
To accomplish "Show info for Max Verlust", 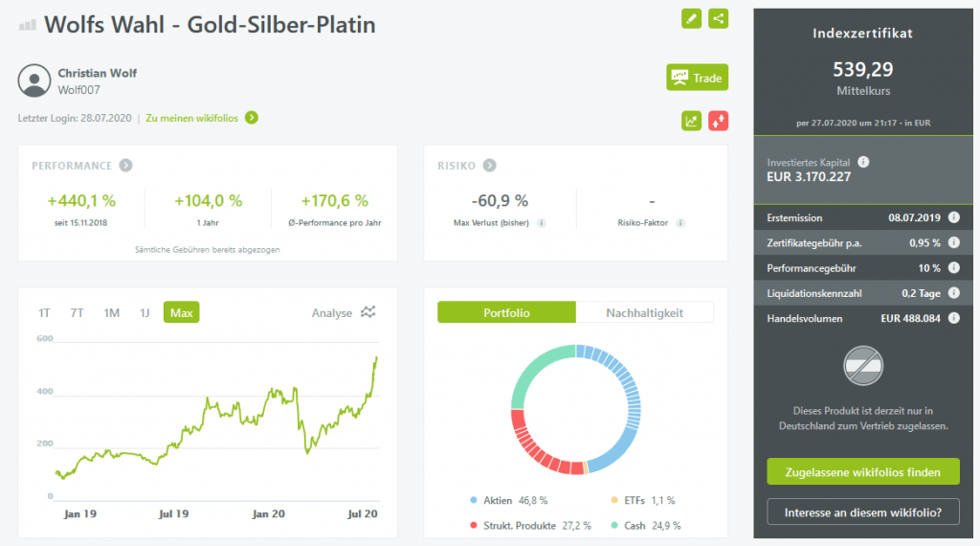I will click(541, 223).
